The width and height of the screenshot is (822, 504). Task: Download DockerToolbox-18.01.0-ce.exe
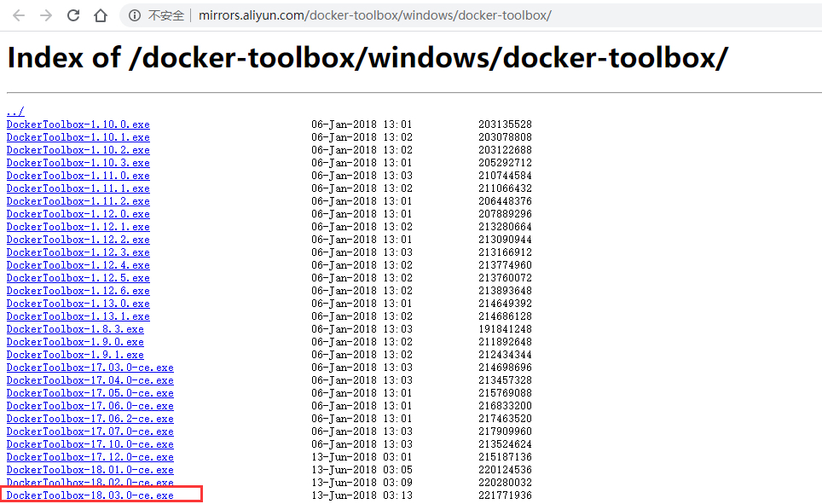point(89,469)
